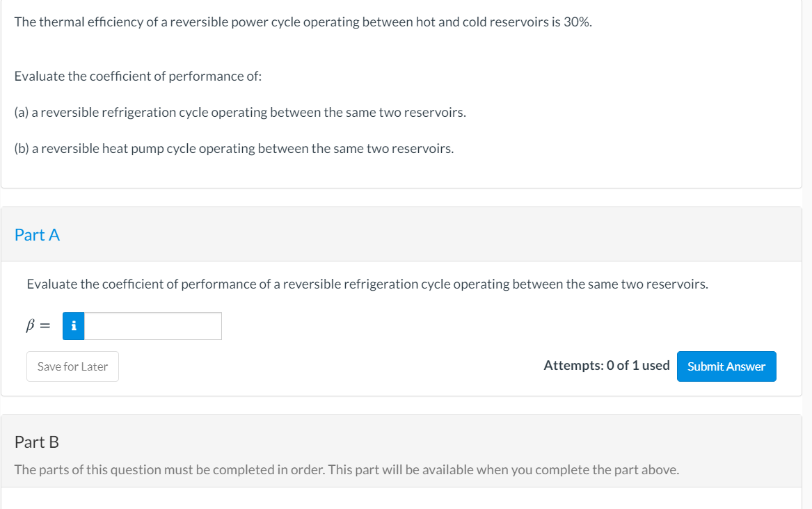
Task: Click the thermal efficiency 30% problem sentence
Action: pos(303,22)
